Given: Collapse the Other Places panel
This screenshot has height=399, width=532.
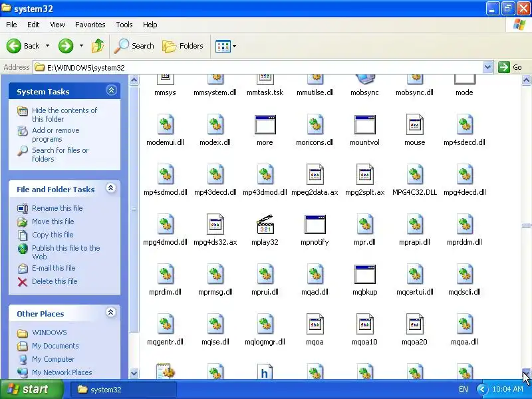Looking at the screenshot, I should tap(110, 313).
